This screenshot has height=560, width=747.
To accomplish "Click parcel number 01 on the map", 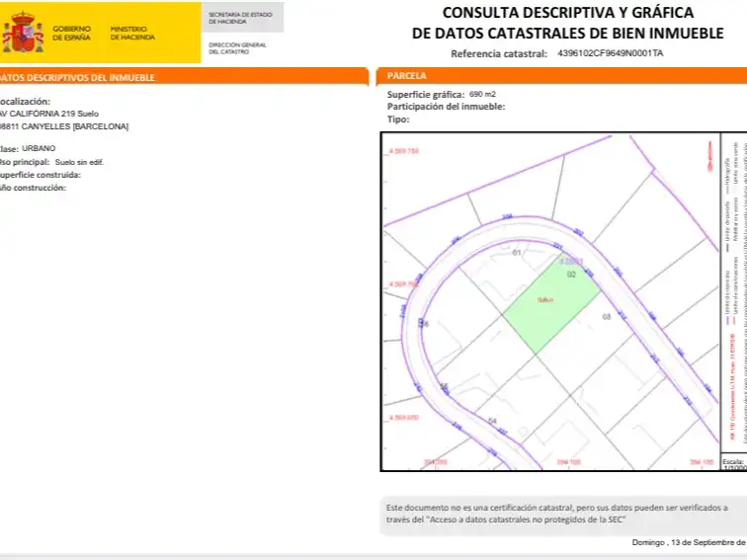I will tap(517, 253).
